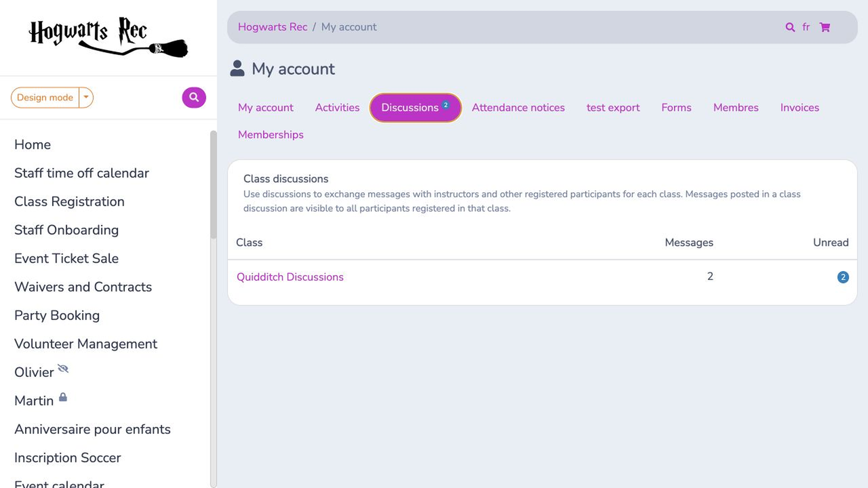Click the My account breadcrumb text
The image size is (868, 488).
point(349,27)
